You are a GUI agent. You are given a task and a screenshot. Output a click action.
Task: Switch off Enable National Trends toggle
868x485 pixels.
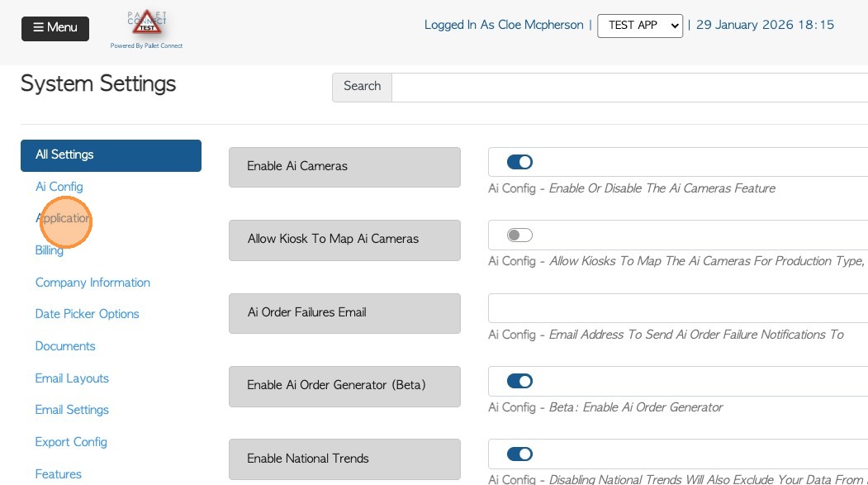point(519,454)
